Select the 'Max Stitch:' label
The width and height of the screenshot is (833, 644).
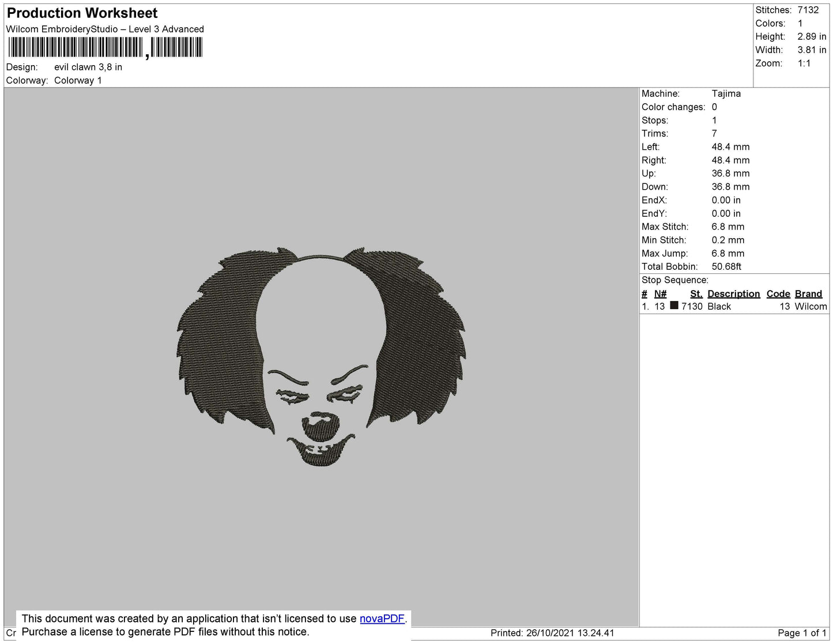(665, 227)
